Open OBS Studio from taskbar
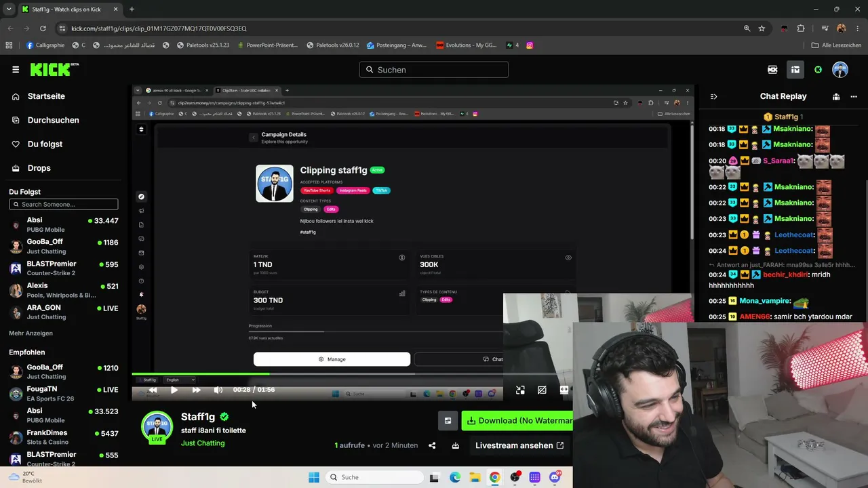 point(515,477)
